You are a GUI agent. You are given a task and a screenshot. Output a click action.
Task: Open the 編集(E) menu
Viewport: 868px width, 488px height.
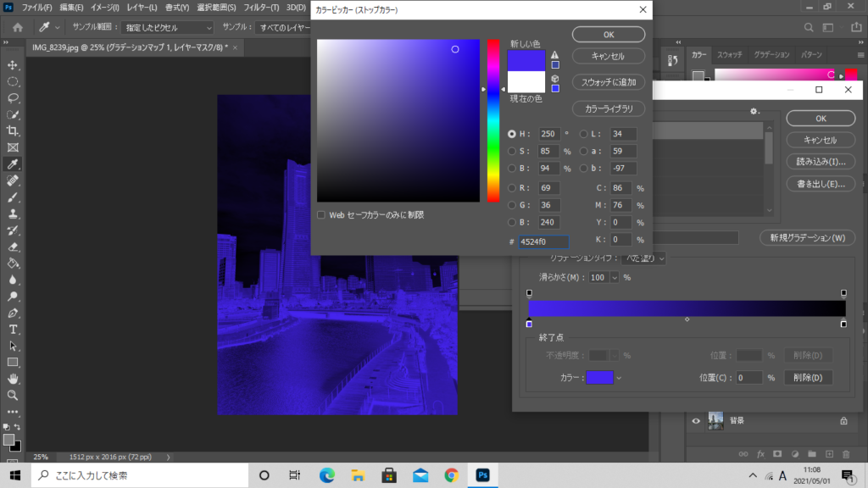(71, 8)
